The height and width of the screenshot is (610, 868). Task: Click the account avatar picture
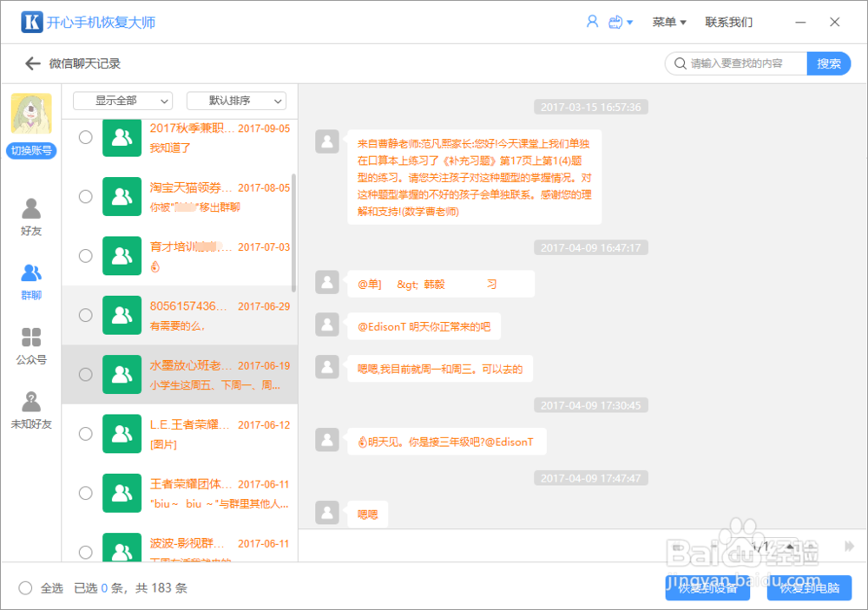(31, 114)
